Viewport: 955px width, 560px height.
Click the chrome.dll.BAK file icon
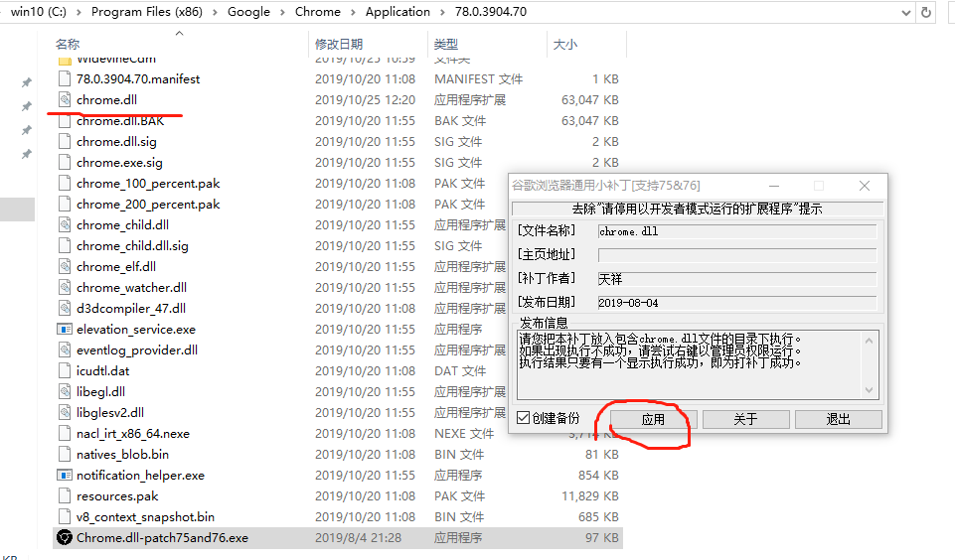pyautogui.click(x=65, y=120)
